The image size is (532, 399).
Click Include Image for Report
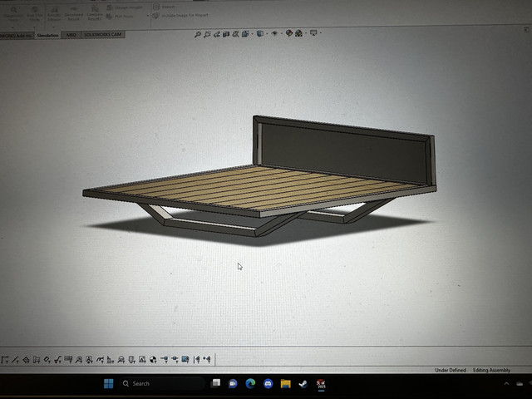[x=181, y=16]
